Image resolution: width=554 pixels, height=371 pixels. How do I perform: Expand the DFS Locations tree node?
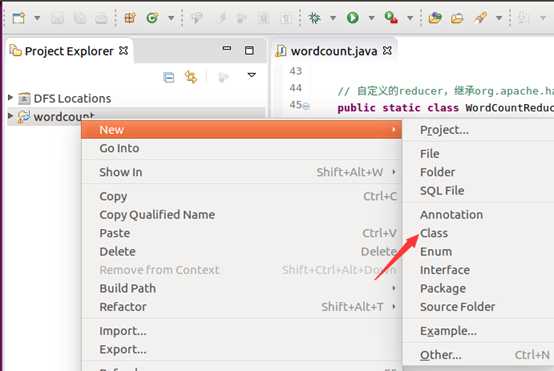click(10, 97)
